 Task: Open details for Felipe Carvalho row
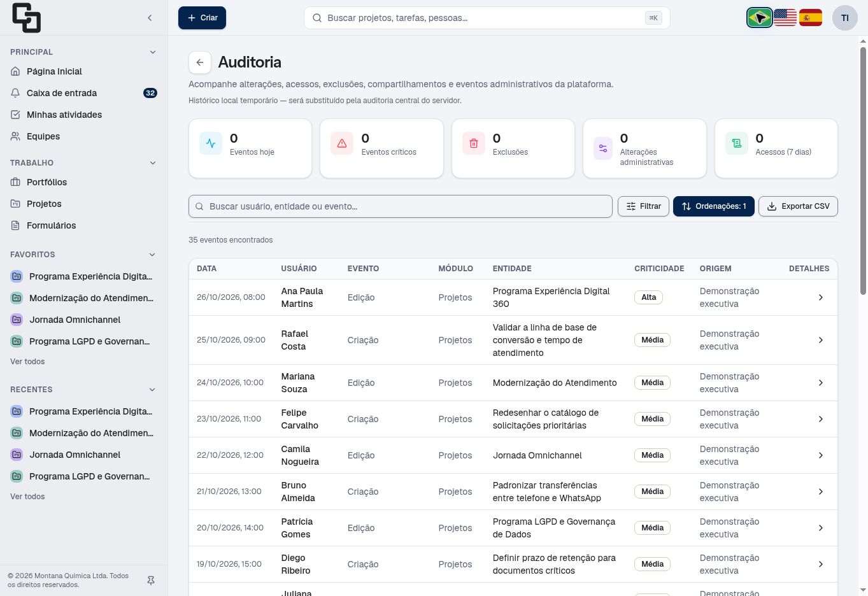821,419
